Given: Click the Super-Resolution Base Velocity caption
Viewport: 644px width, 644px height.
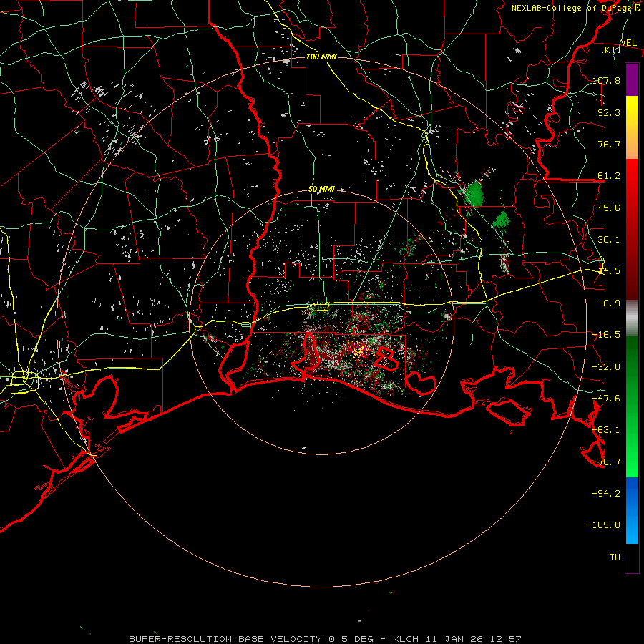Looking at the screenshot, I should tap(325, 639).
